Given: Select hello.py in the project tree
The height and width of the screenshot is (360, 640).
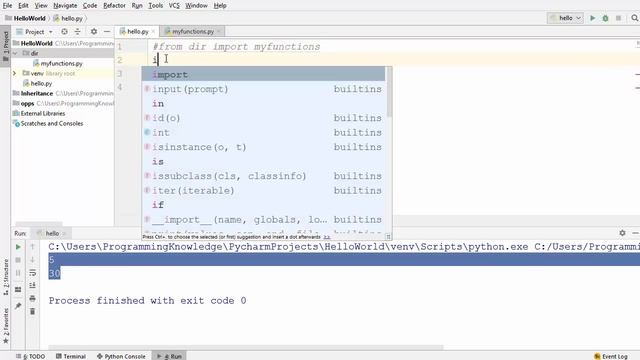Looking at the screenshot, I should tap(41, 83).
